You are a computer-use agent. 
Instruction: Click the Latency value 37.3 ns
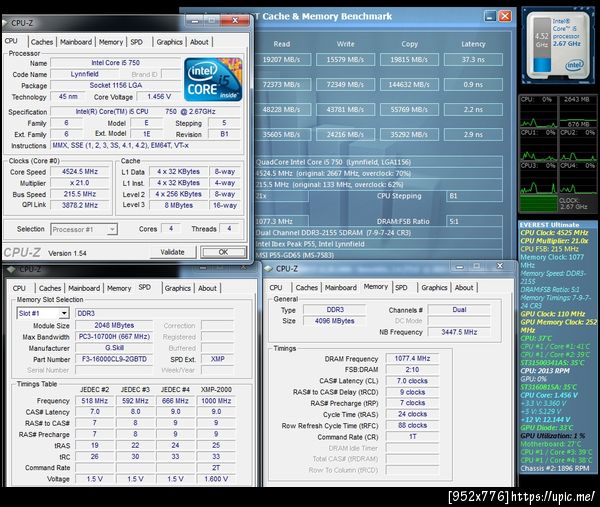click(473, 60)
